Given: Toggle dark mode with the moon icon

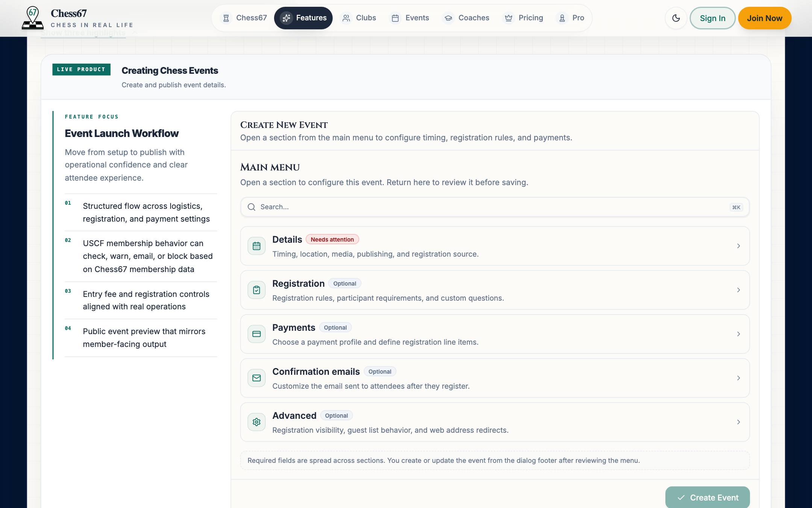Looking at the screenshot, I should [676, 18].
